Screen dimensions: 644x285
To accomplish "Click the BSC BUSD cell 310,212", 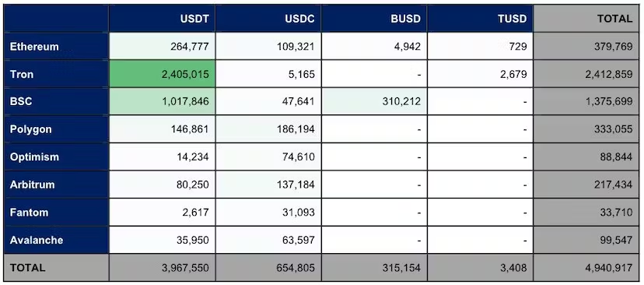I will pyautogui.click(x=374, y=101).
